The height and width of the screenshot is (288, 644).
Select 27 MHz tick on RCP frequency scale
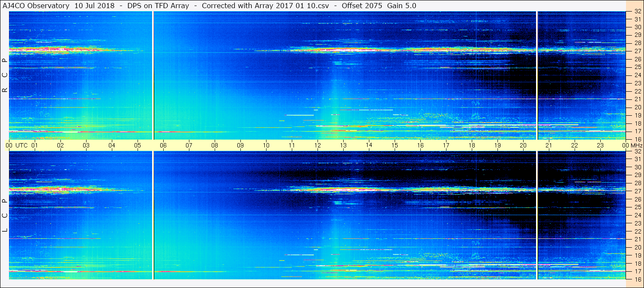click(637, 51)
